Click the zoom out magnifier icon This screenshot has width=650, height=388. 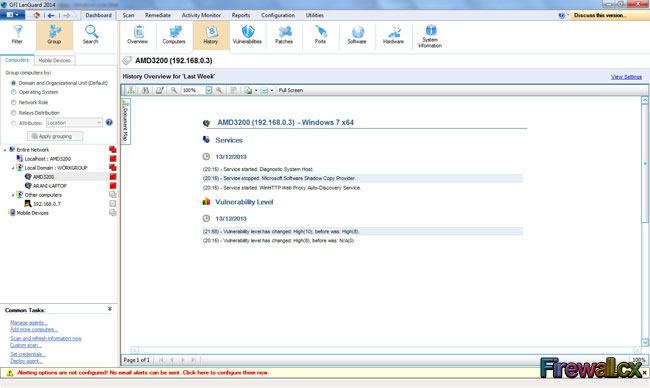click(x=174, y=90)
